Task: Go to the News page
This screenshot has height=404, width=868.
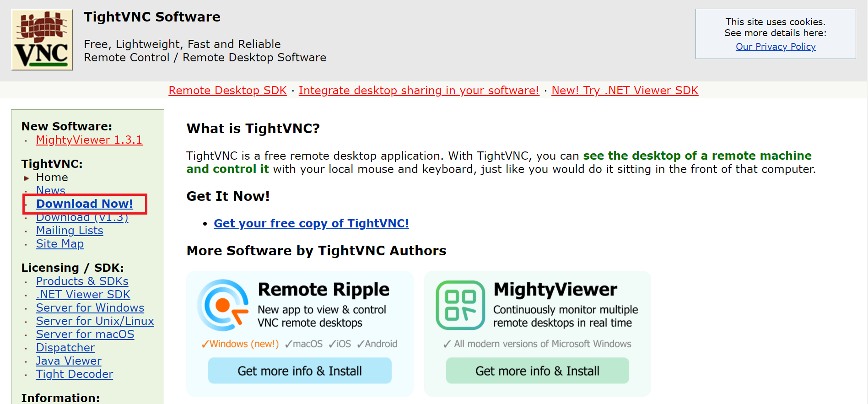Action: 50,190
